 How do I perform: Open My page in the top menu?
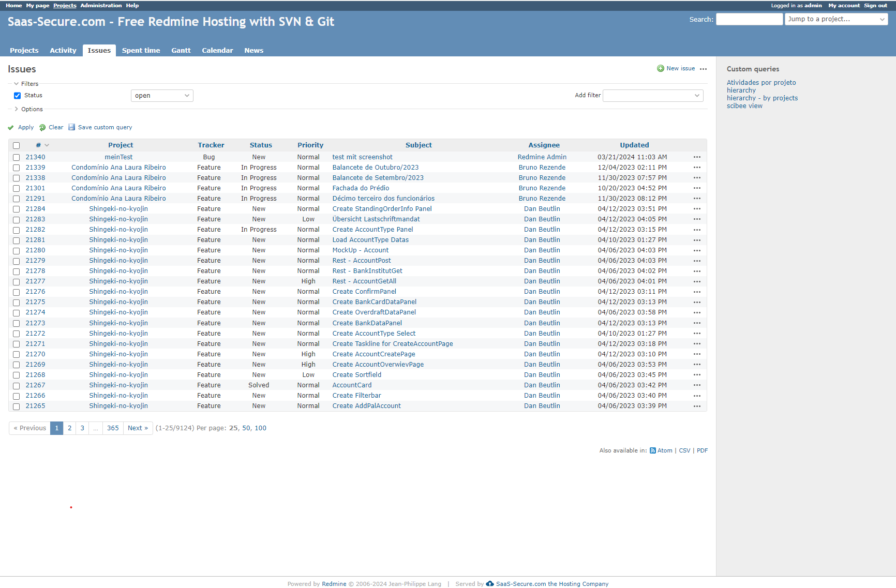click(38, 6)
